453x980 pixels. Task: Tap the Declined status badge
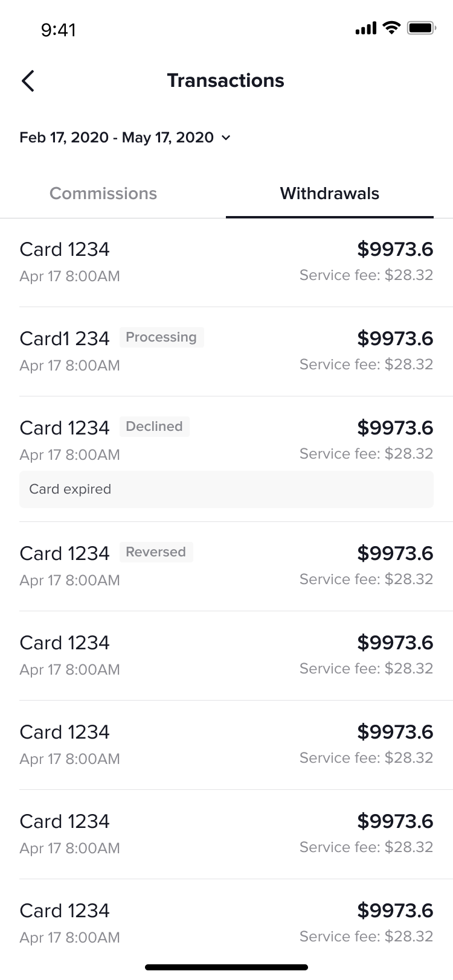coord(154,427)
